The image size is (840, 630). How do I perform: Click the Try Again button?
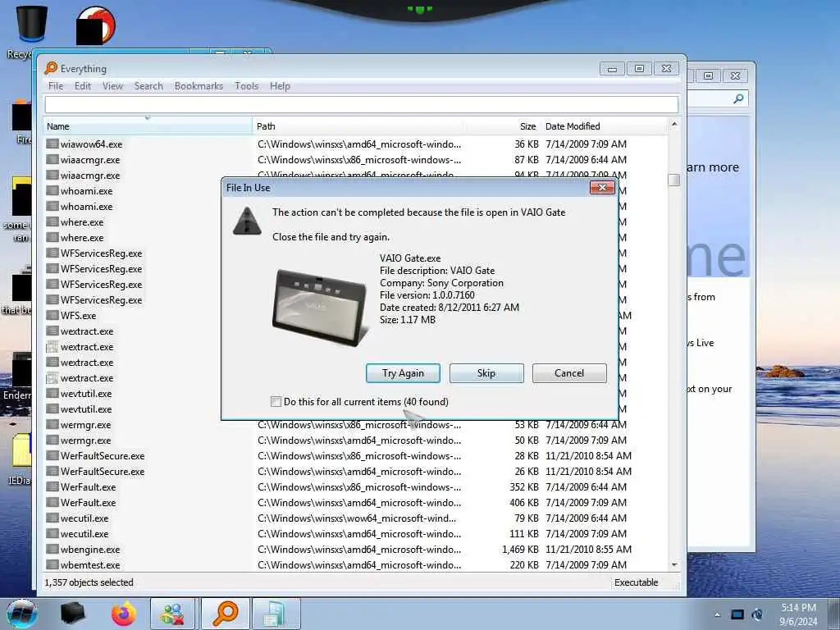[x=403, y=373]
